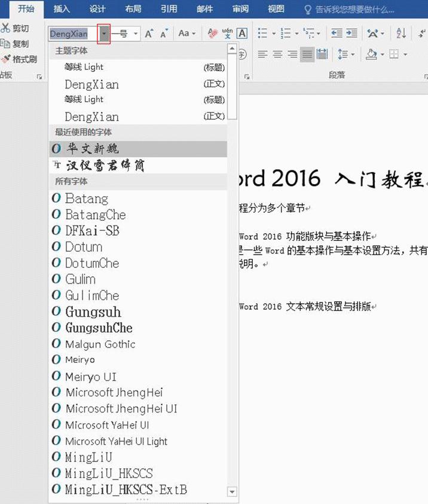
Task: Choose the 华文新魏 font from recent fonts
Action: coord(138,148)
